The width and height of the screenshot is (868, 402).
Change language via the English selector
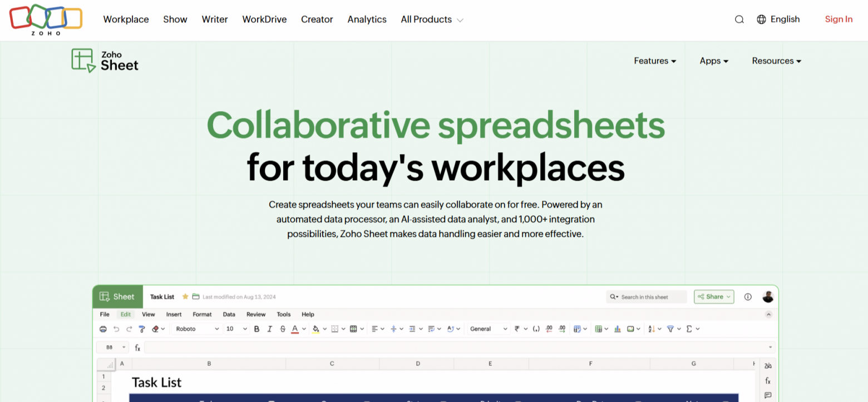[778, 19]
